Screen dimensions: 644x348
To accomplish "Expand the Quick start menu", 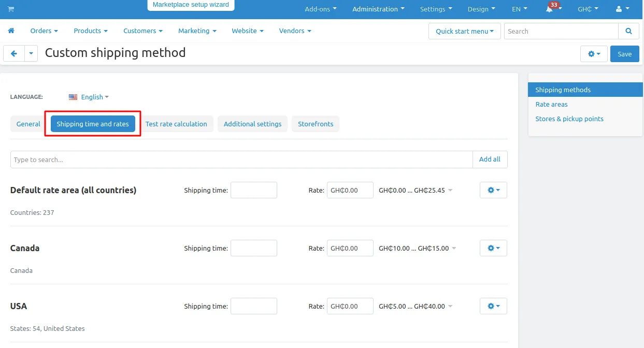I will tap(465, 31).
